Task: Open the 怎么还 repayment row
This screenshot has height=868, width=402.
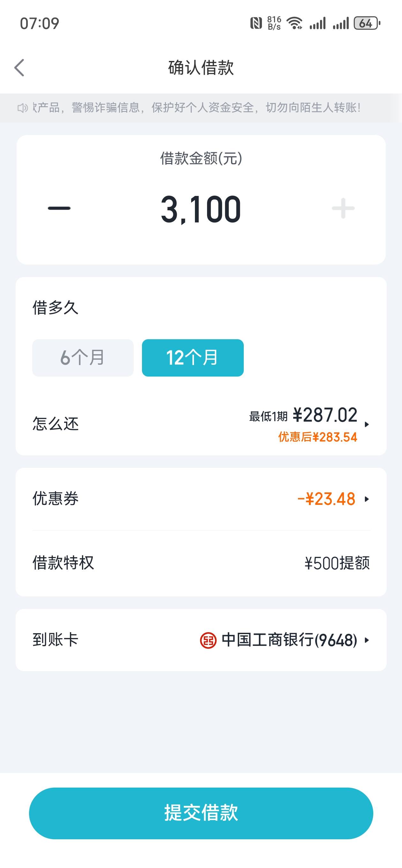Action: [x=201, y=424]
